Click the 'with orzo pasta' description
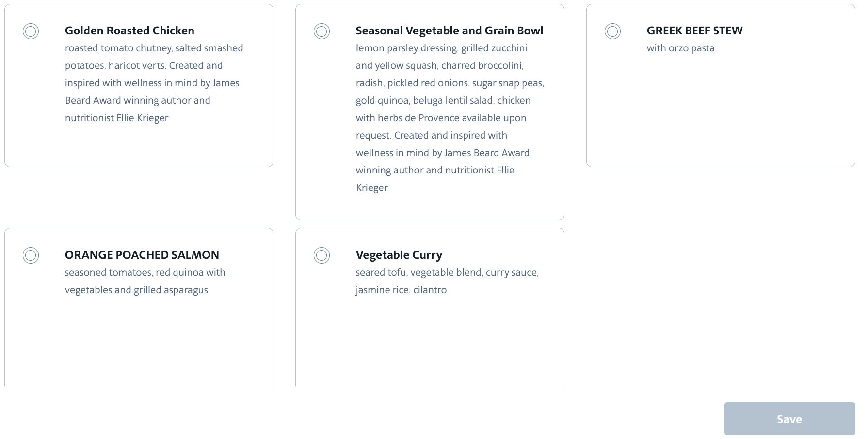Screen dimensions: 868x439 tap(680, 48)
